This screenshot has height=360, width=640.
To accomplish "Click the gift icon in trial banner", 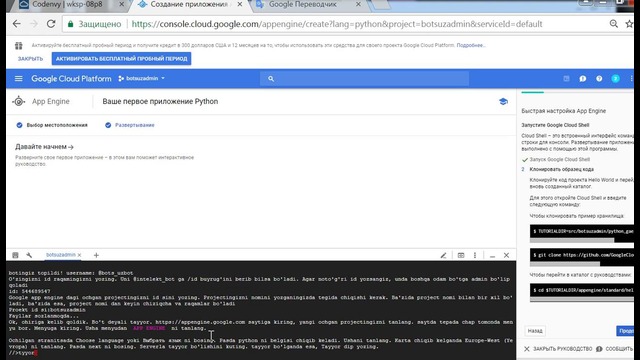I will pos(19,46).
